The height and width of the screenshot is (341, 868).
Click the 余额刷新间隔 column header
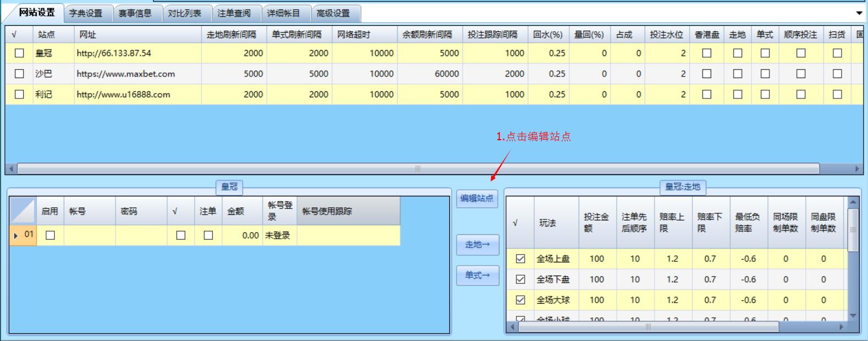tap(430, 35)
